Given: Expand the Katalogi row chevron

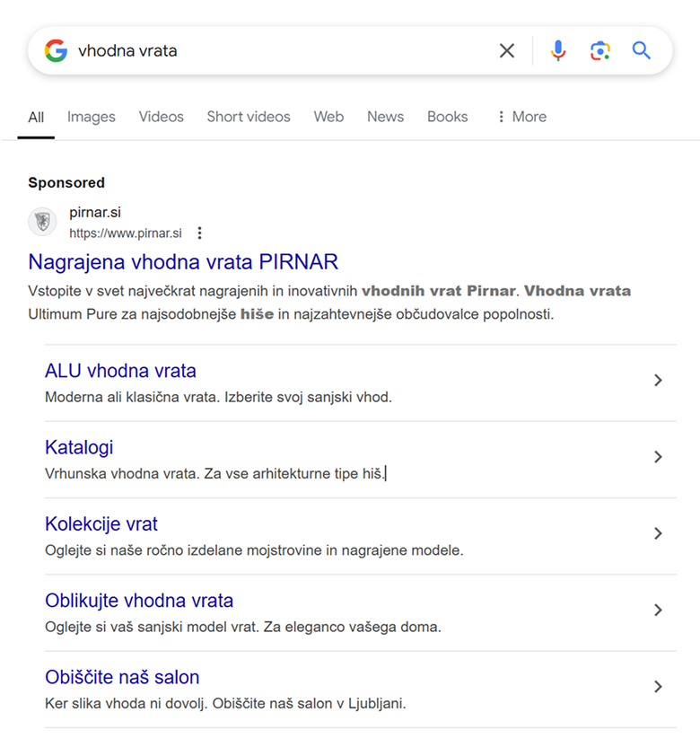Looking at the screenshot, I should pos(658,457).
